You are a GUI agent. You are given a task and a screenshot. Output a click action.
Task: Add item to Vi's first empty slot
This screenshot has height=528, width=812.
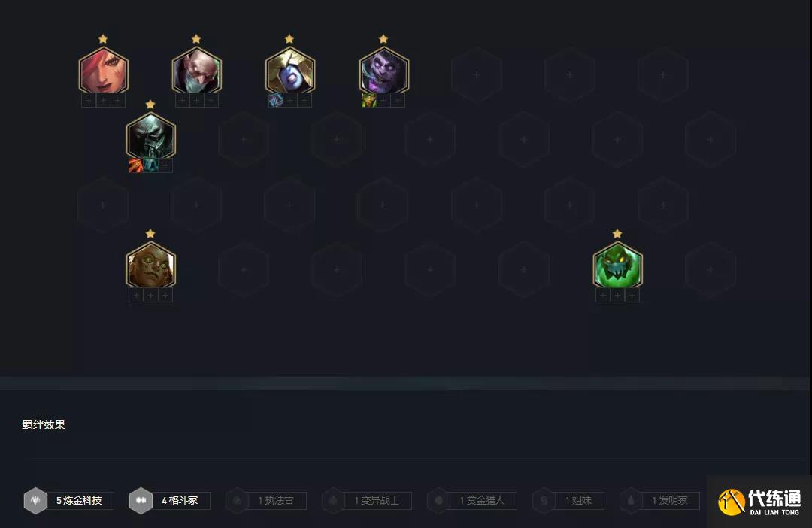click(89, 101)
